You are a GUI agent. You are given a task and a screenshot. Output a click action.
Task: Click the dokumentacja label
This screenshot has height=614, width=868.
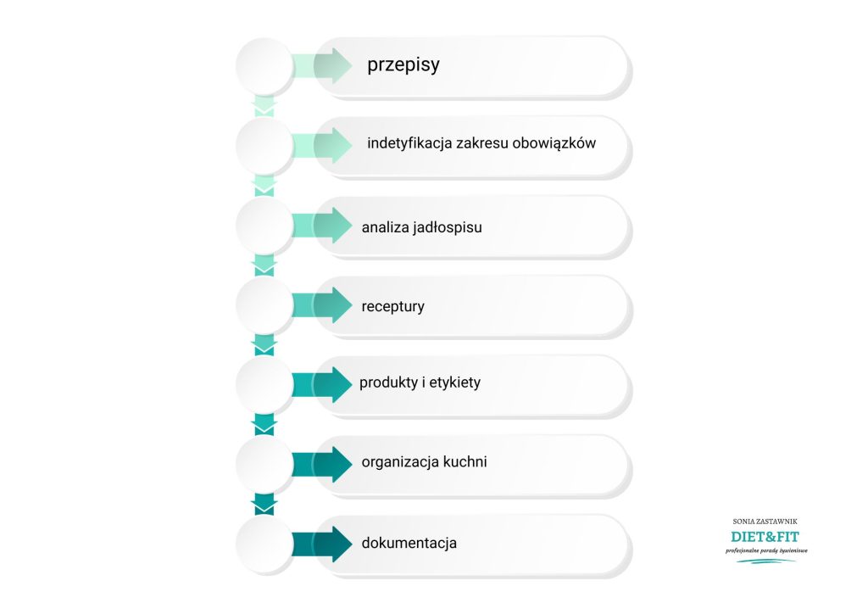[x=409, y=543]
